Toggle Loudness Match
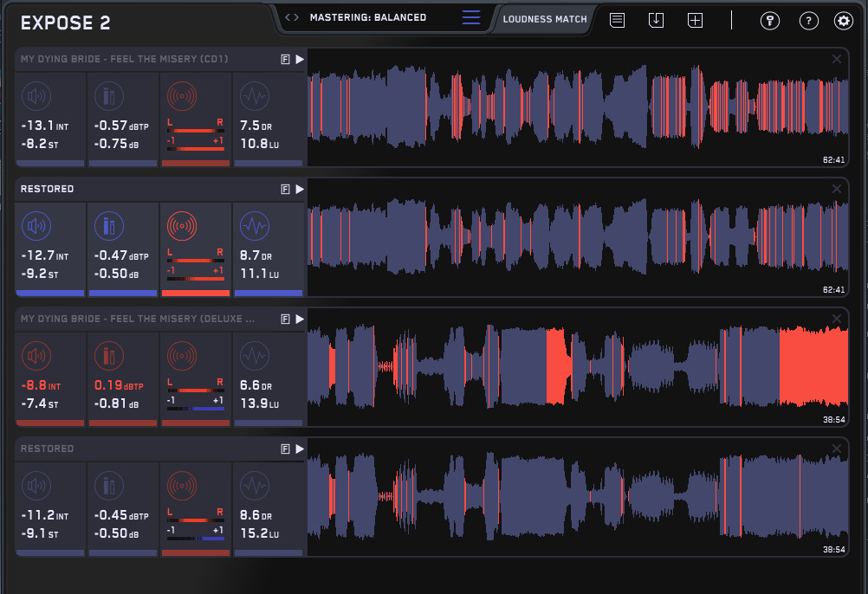This screenshot has width=868, height=594. tap(544, 18)
